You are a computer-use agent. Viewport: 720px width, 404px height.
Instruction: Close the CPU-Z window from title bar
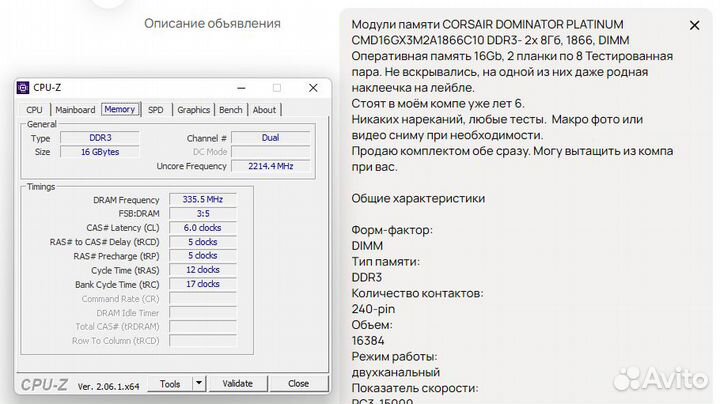coord(312,87)
